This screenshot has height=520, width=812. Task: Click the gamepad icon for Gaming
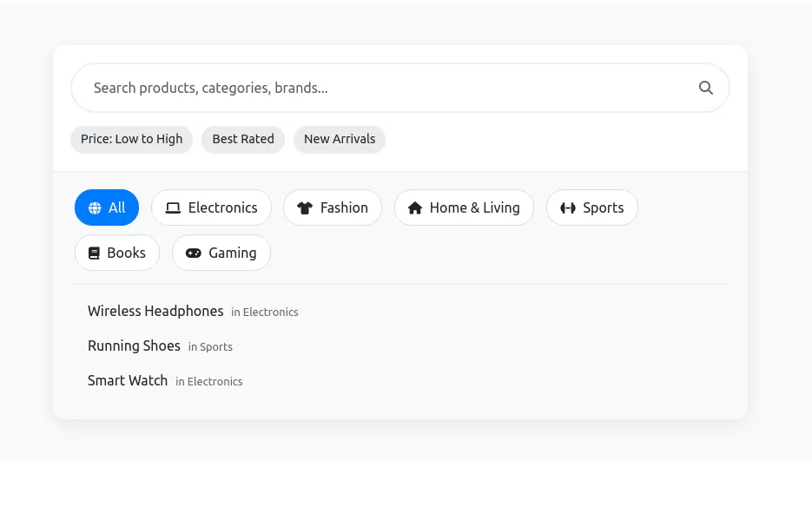(x=193, y=253)
